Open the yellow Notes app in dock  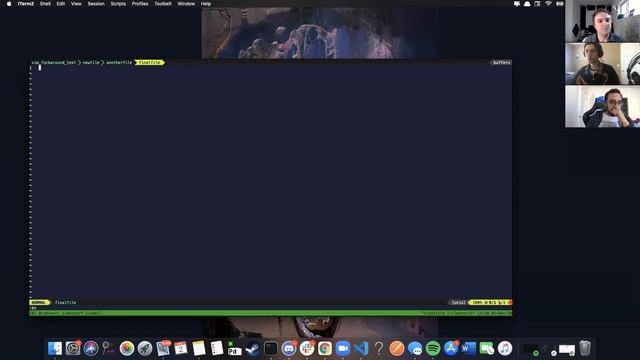click(x=199, y=348)
